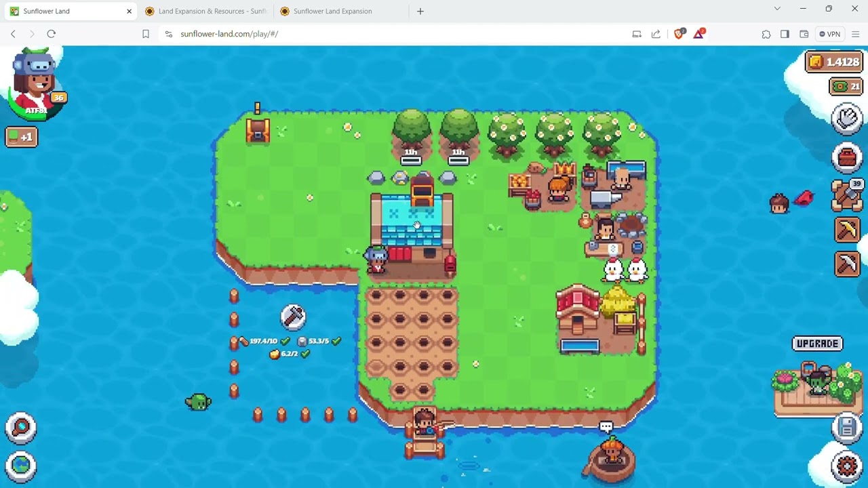Click the green goblin head in water
Image resolution: width=868 pixels, height=488 pixels.
pyautogui.click(x=198, y=403)
